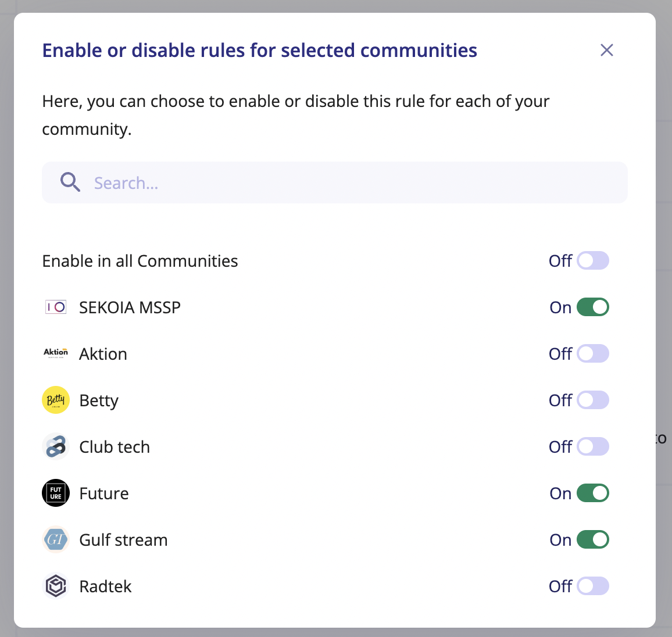Enable the rule for Aktion

click(593, 353)
